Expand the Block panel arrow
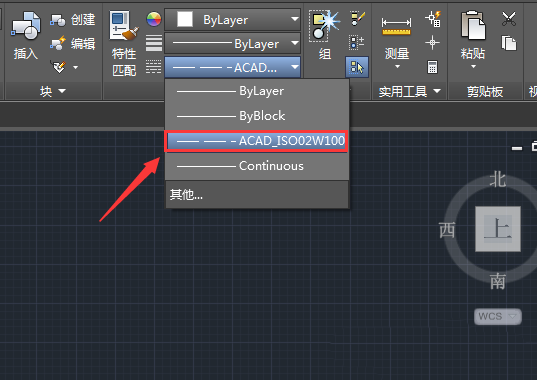 pyautogui.click(x=62, y=91)
